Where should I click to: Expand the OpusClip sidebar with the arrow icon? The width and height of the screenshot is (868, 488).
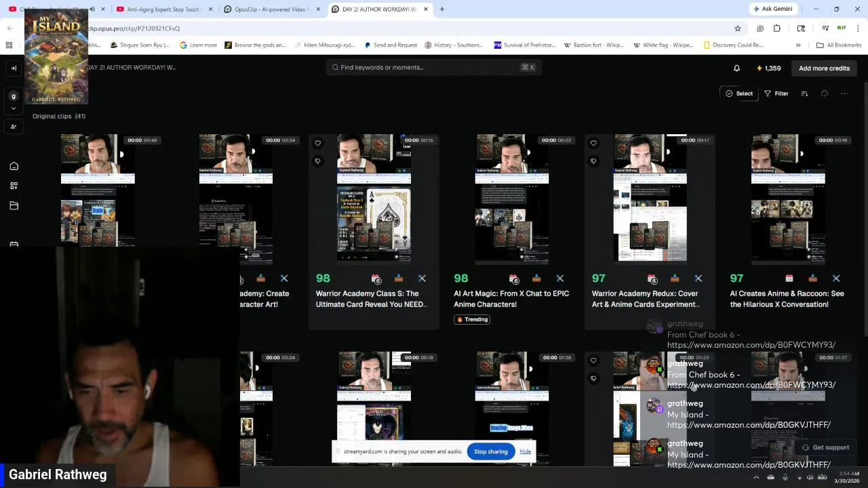click(14, 68)
